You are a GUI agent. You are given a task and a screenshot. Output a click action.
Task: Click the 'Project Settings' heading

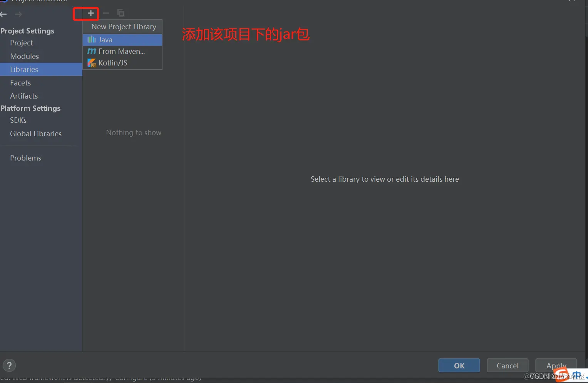click(x=27, y=31)
